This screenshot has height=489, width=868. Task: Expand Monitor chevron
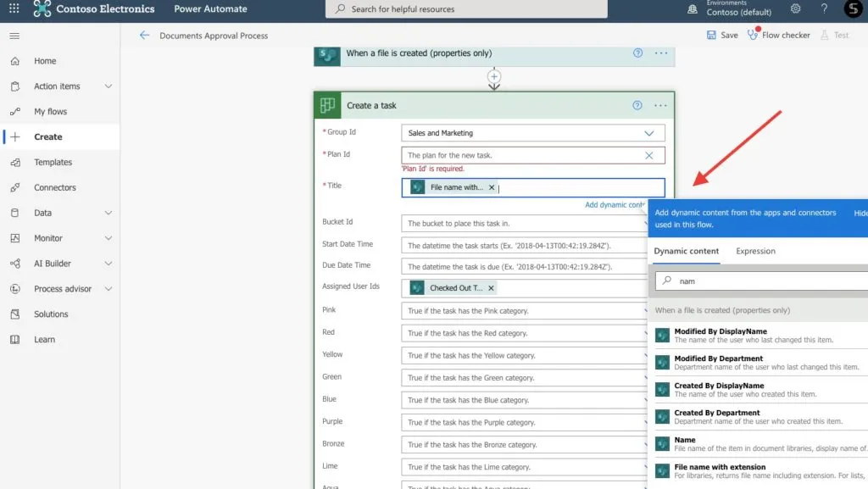[108, 238]
